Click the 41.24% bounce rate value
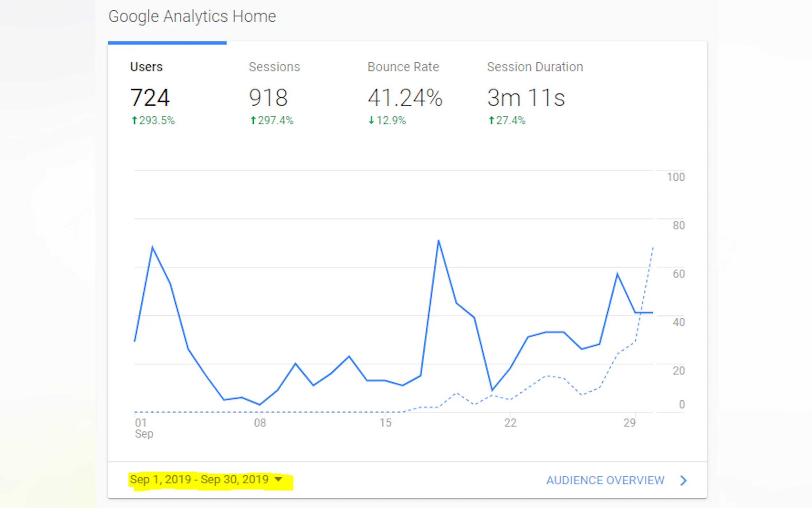Viewport: 812px width, 508px height. [405, 98]
